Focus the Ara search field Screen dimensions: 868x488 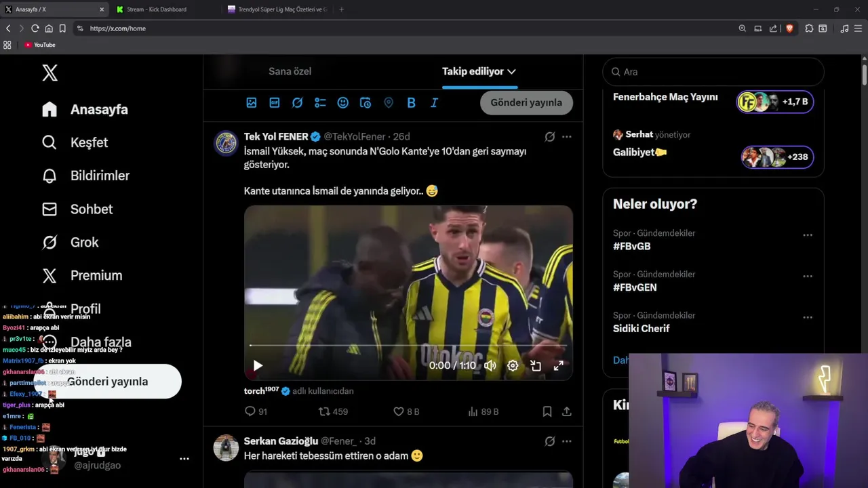tap(713, 72)
